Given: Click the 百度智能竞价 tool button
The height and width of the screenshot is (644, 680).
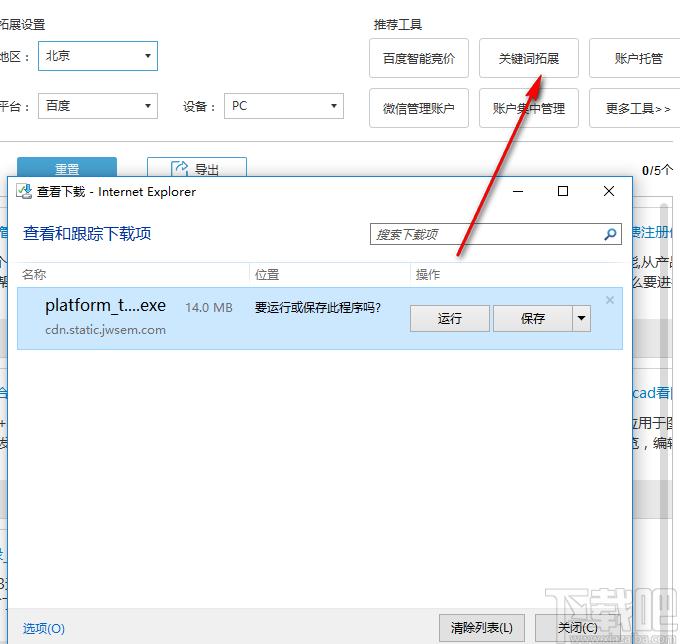Looking at the screenshot, I should (418, 58).
